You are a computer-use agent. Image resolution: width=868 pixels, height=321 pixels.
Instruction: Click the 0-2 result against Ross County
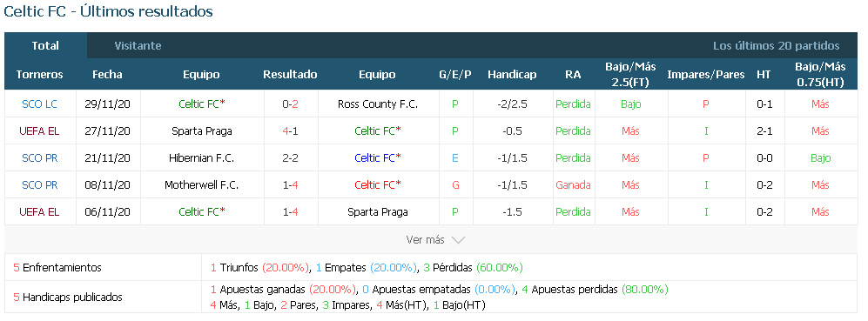tap(290, 104)
